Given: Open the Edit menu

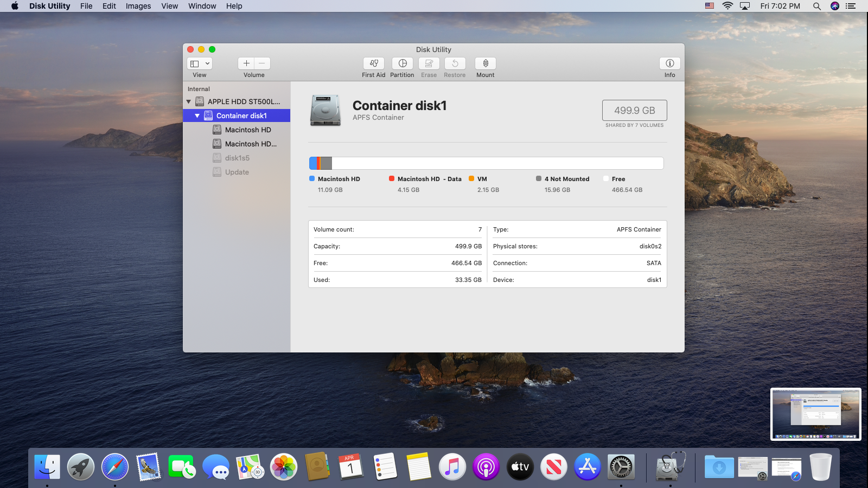Looking at the screenshot, I should (x=109, y=6).
